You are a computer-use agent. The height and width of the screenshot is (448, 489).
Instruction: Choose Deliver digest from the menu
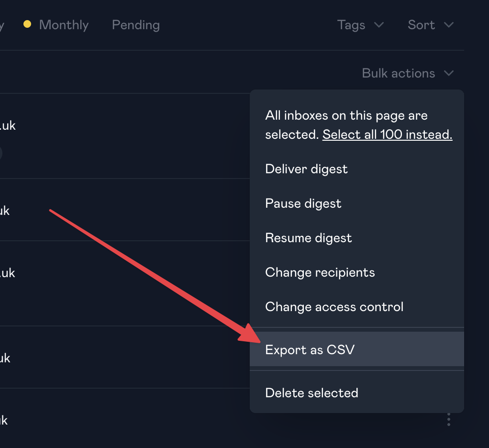click(306, 169)
